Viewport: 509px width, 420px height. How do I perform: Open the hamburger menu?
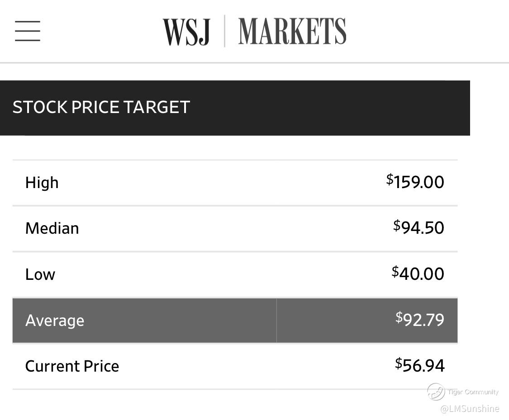[28, 31]
